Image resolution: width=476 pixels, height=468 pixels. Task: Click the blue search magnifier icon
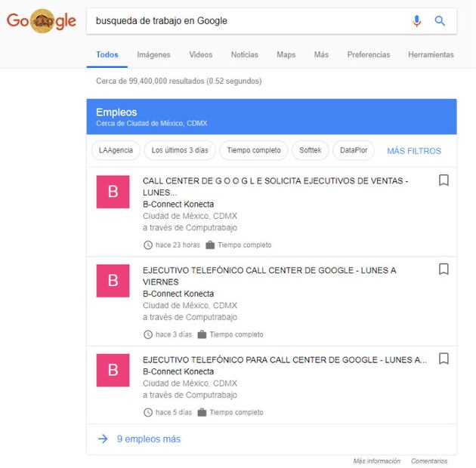click(x=440, y=21)
